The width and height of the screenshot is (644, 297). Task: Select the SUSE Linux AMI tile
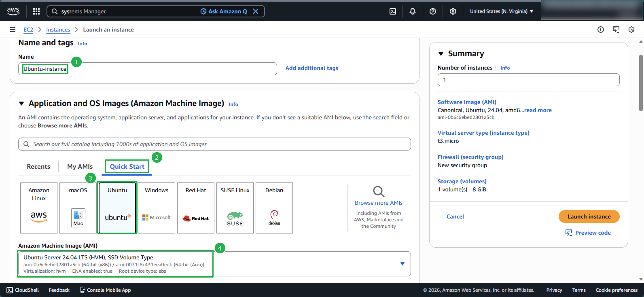(x=235, y=208)
